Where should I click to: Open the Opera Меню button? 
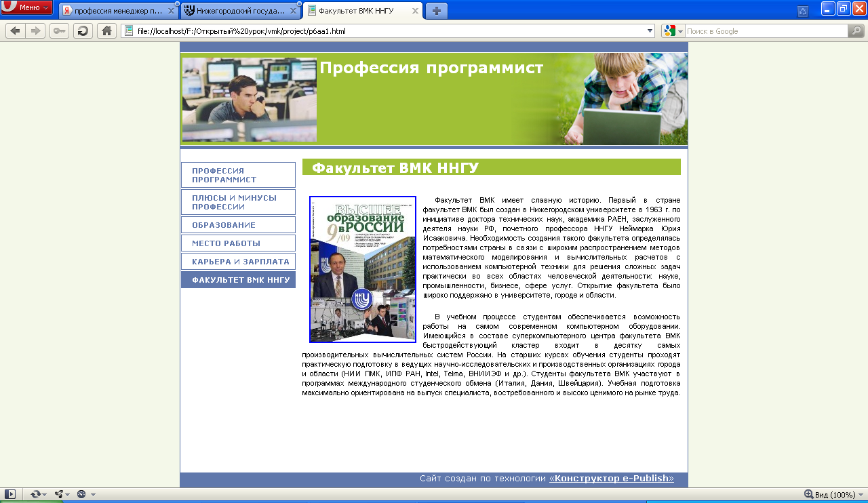pos(26,7)
